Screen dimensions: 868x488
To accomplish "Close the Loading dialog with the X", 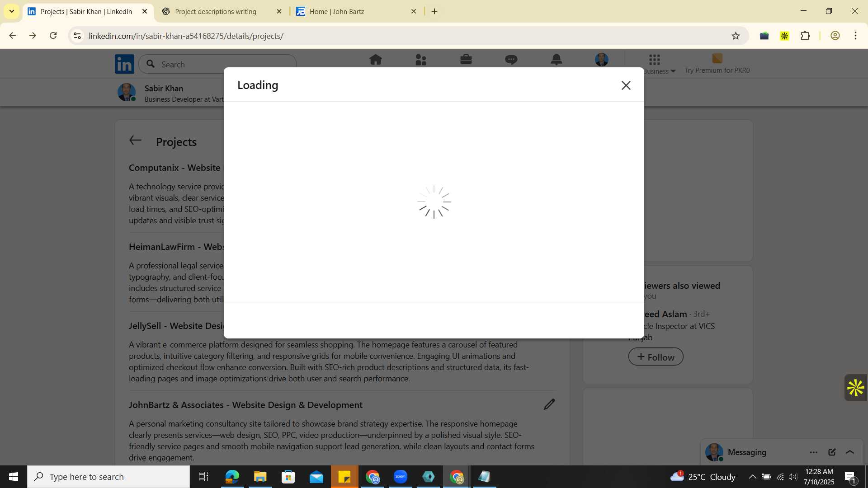I will tap(626, 85).
